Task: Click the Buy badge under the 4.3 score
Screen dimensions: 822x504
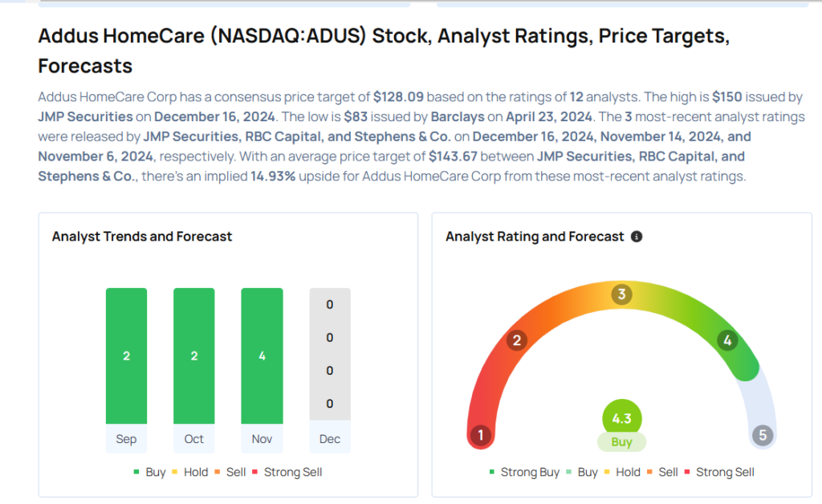Action: [x=621, y=442]
